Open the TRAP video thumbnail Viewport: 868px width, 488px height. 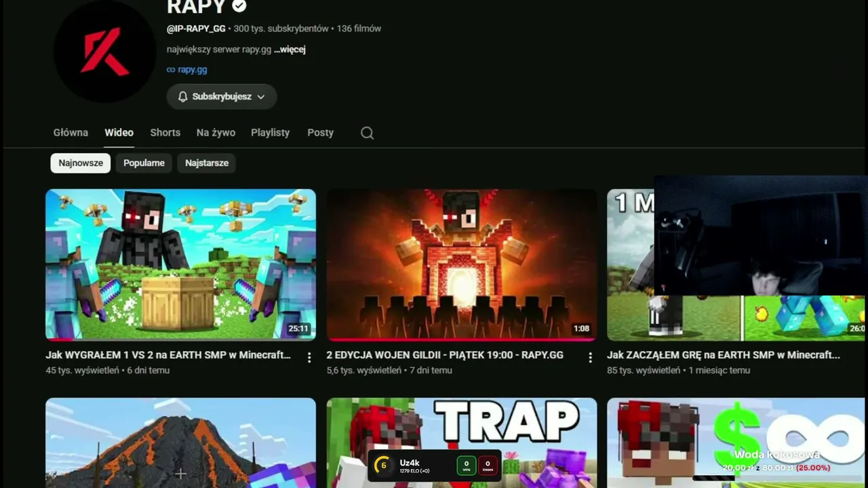pos(462,443)
